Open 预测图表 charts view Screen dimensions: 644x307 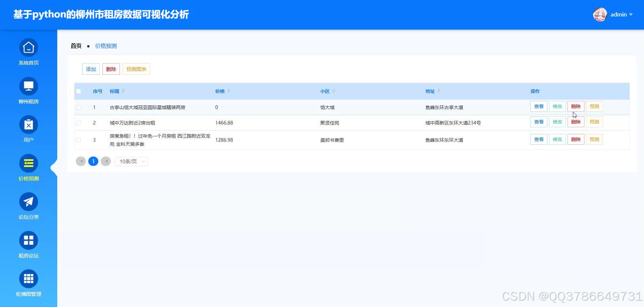coord(136,69)
